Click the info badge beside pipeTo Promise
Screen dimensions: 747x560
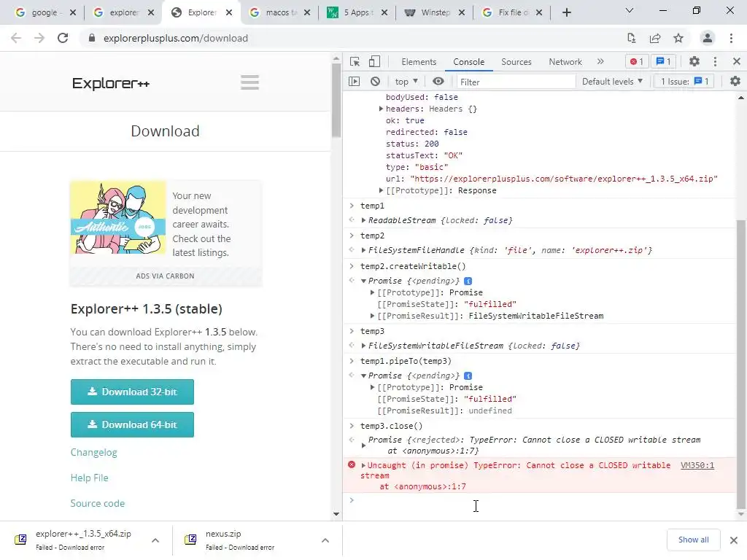pos(468,376)
